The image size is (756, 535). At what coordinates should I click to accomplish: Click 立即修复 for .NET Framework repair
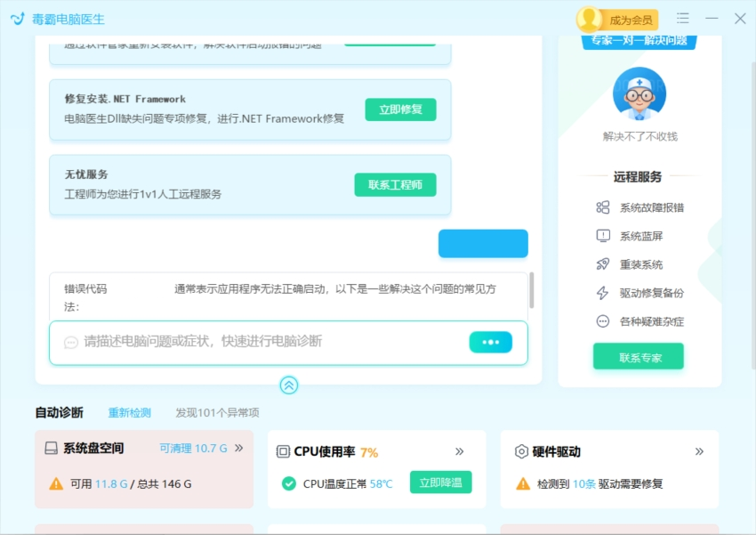(399, 109)
